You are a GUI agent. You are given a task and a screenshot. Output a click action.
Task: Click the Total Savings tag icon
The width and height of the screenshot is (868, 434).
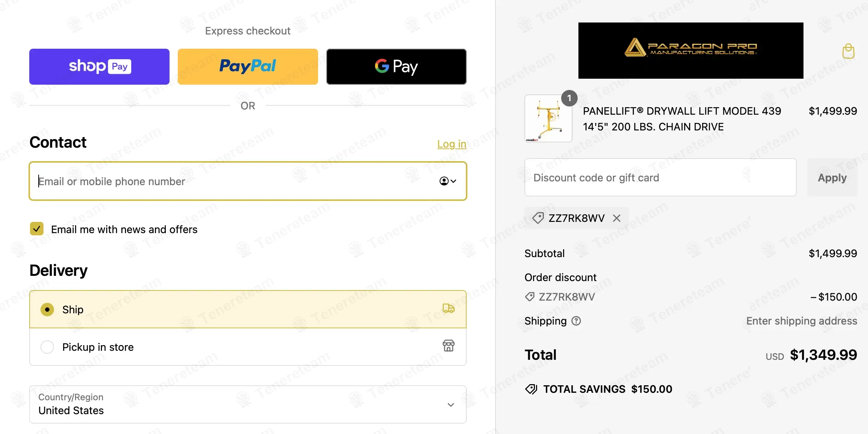pos(531,389)
